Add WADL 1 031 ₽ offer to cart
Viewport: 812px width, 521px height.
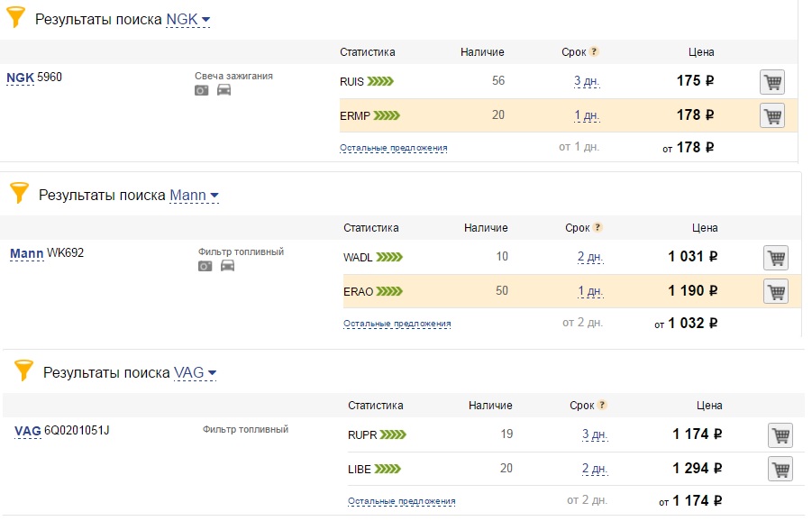click(776, 258)
